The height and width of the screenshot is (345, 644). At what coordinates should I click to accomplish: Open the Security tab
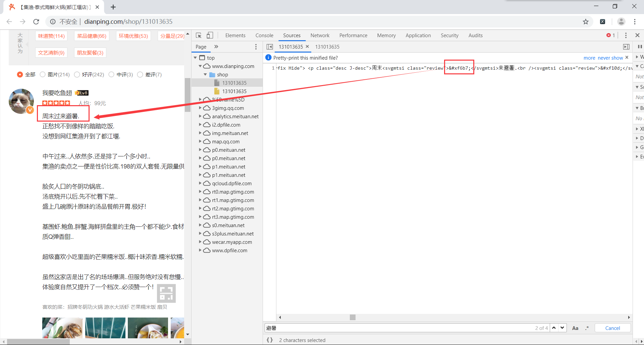click(x=449, y=35)
